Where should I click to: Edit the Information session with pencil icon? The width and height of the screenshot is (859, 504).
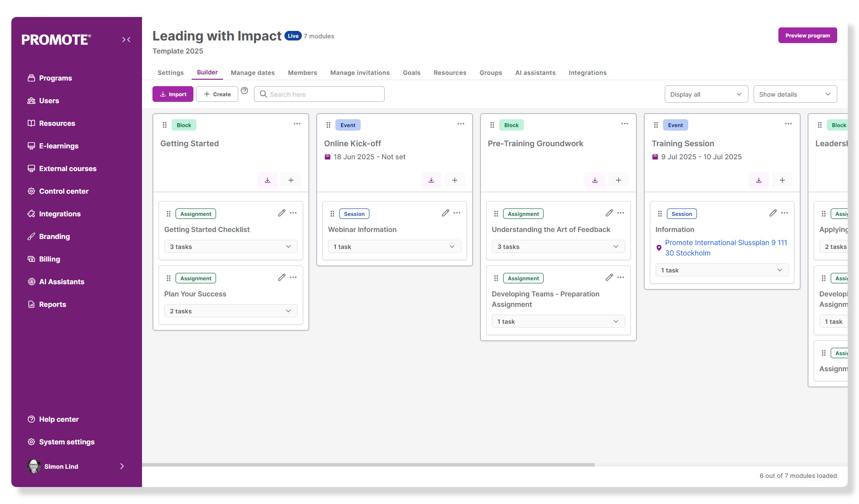pos(773,213)
